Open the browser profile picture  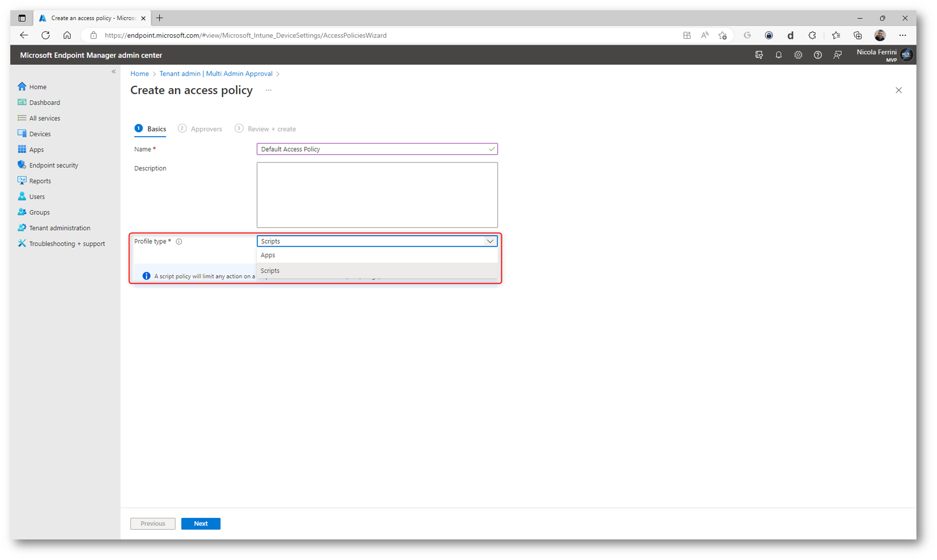[x=880, y=35]
